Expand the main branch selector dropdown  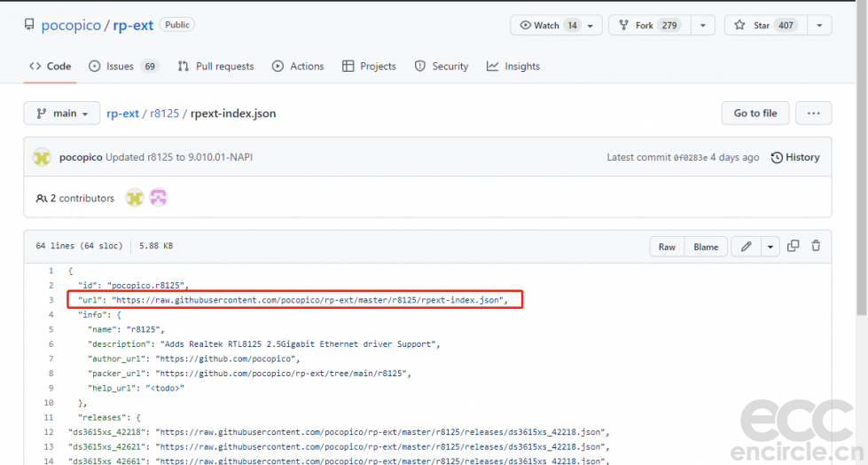(62, 114)
